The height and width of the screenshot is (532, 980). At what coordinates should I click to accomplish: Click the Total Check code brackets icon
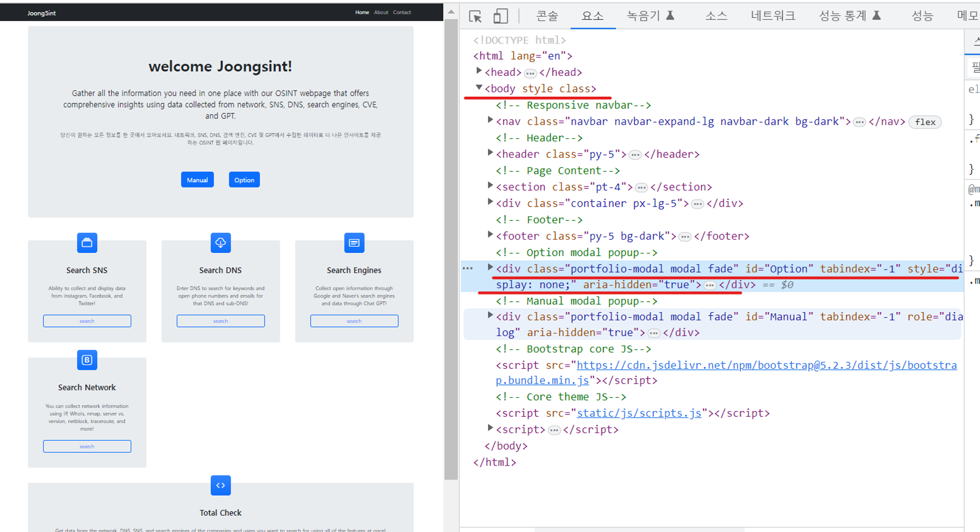coord(220,485)
